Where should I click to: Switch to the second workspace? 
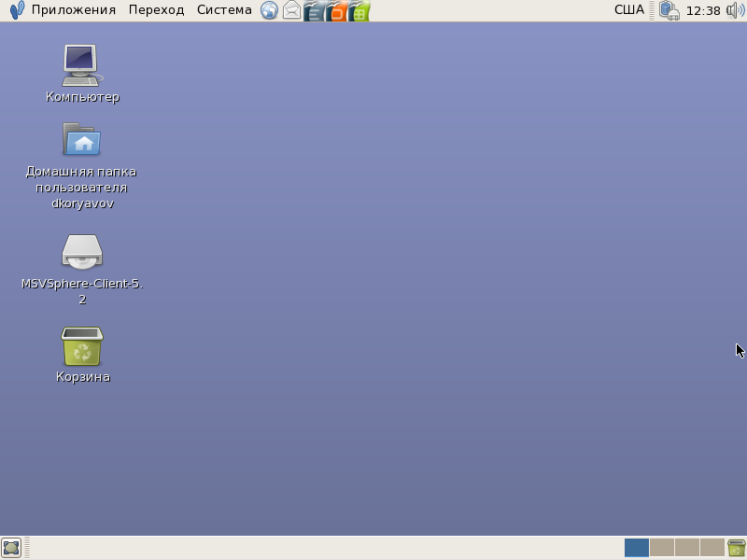pos(662,548)
